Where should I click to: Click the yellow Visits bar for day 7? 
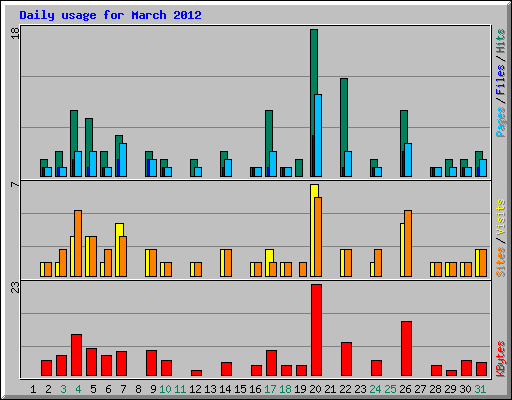(119, 250)
